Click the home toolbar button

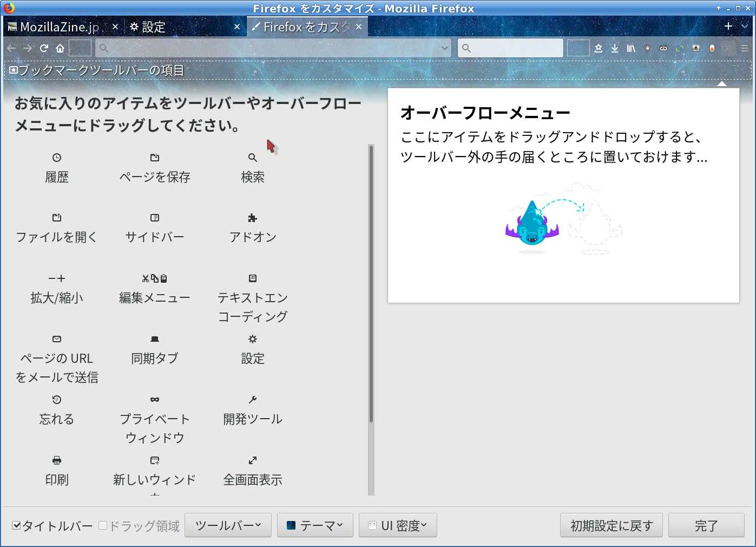pyautogui.click(x=60, y=48)
